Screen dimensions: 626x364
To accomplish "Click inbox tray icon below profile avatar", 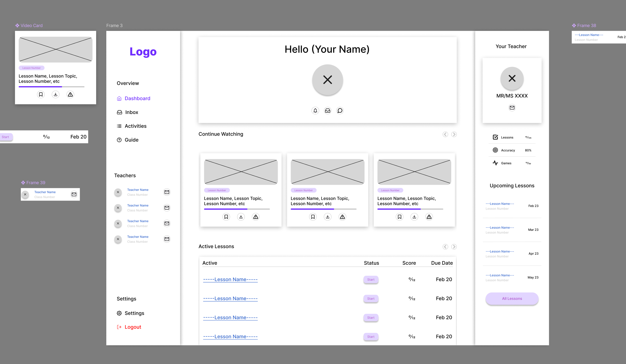I will point(328,111).
